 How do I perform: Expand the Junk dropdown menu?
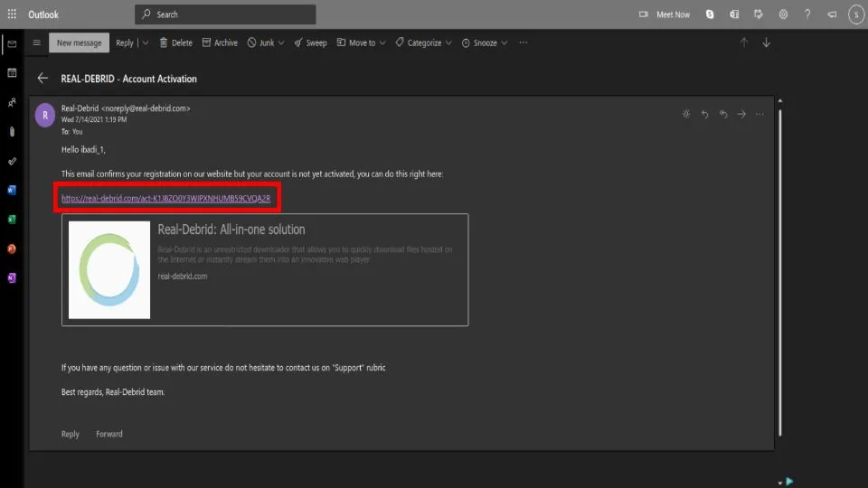click(281, 42)
